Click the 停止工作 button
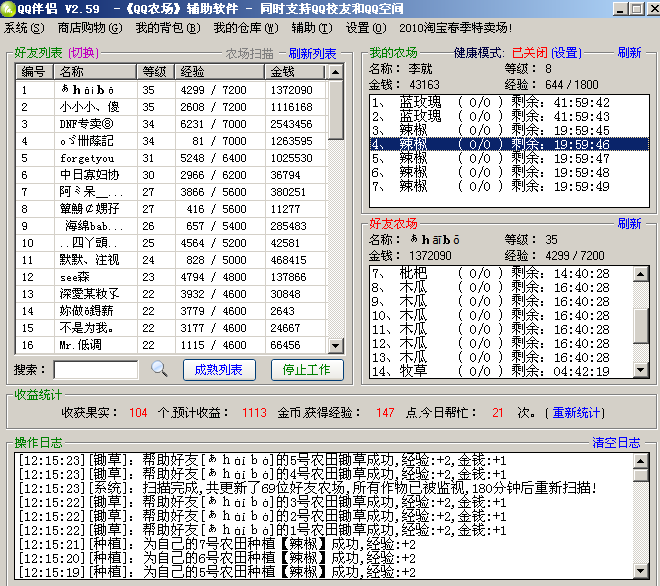This screenshot has width=660, height=586. [307, 370]
